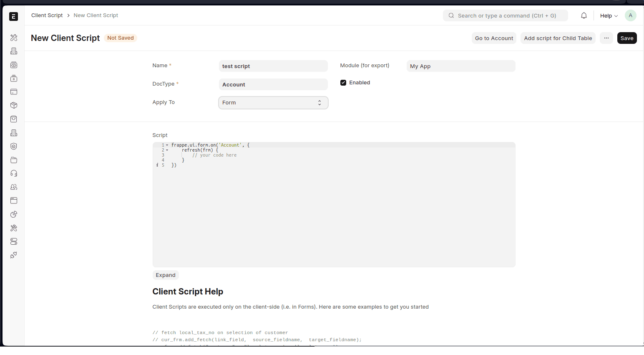Open sidebar toggle switches settings icon
Screen dimensions: 644x355
(14, 241)
